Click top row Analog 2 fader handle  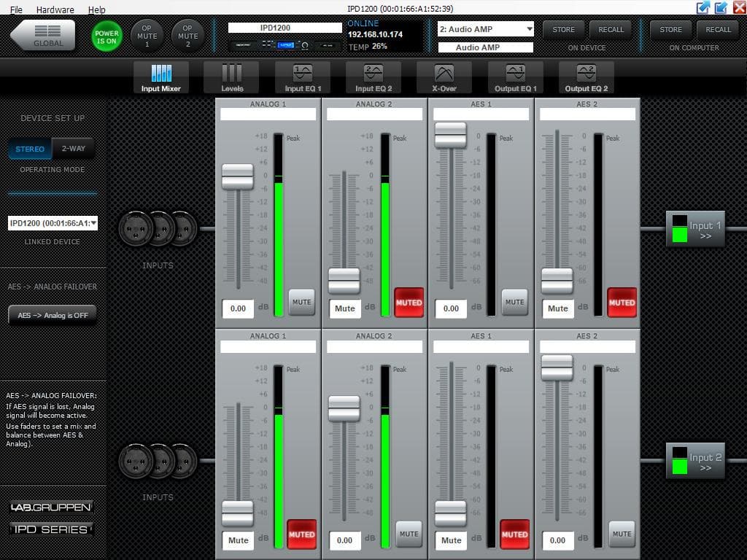[x=344, y=281]
